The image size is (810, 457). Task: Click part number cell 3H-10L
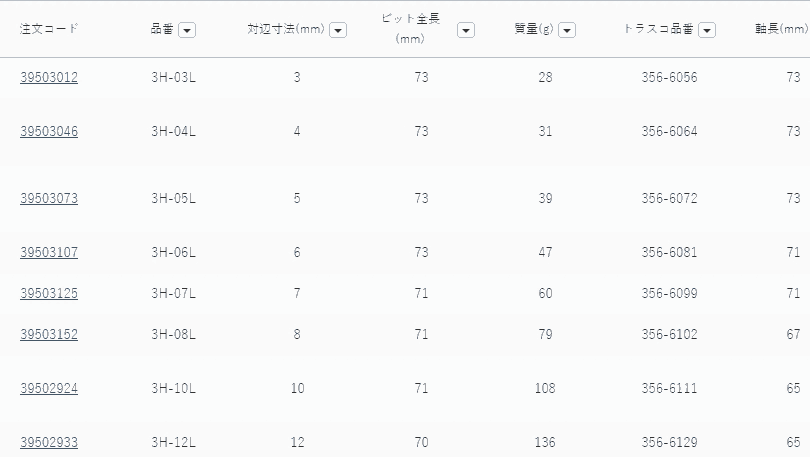click(173, 387)
